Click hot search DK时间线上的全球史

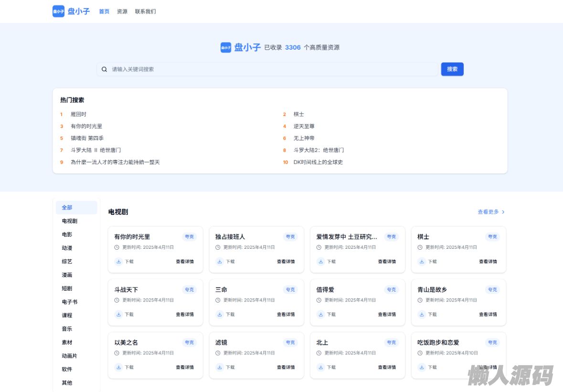[x=318, y=162]
